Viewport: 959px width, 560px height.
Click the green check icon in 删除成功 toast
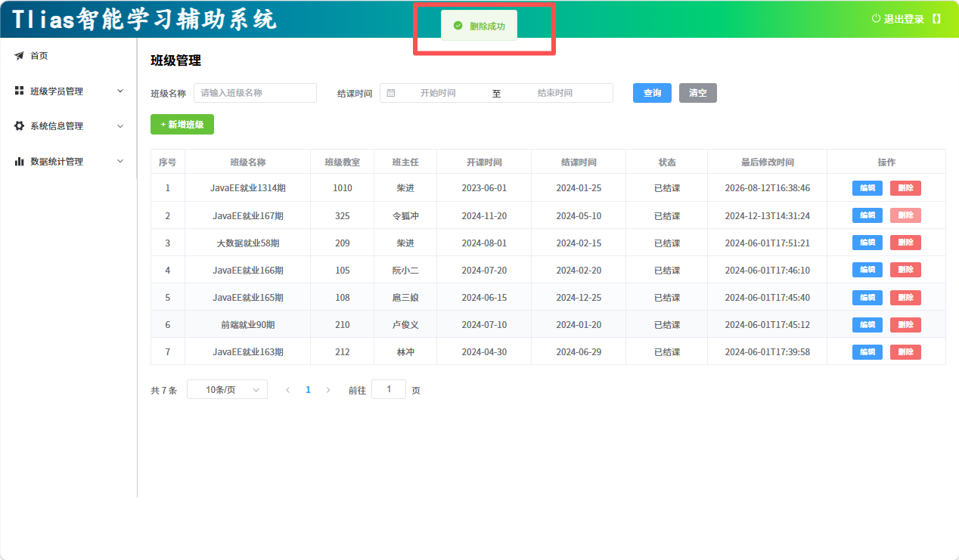458,26
